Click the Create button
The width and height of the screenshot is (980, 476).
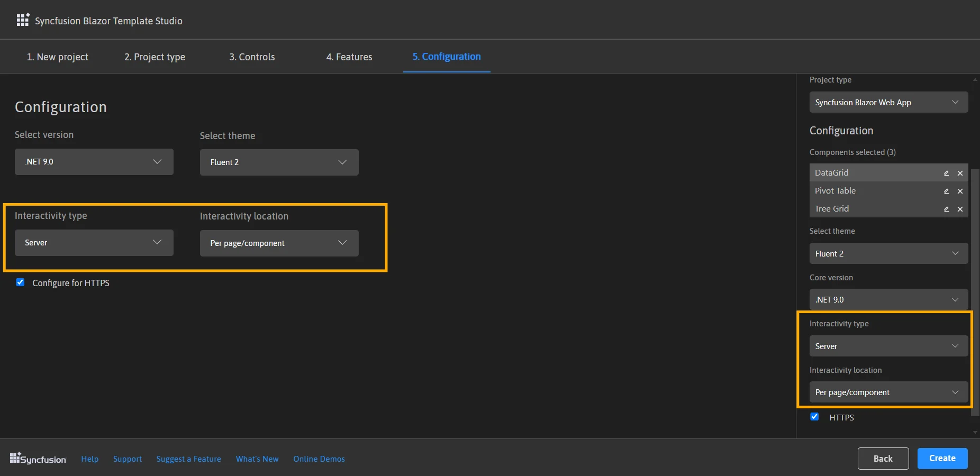pos(941,458)
